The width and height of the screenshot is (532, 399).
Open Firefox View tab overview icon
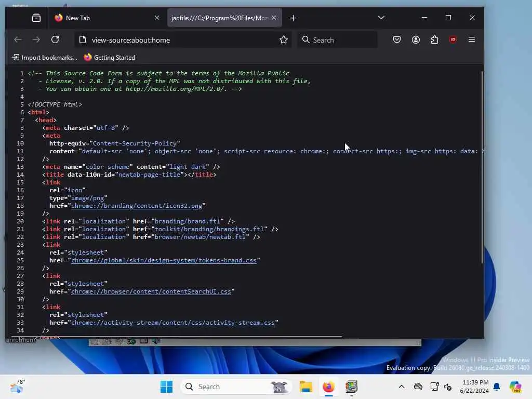click(x=36, y=18)
